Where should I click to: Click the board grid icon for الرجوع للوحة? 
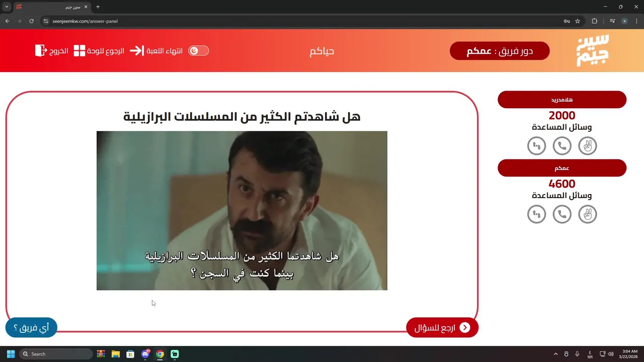pyautogui.click(x=79, y=51)
